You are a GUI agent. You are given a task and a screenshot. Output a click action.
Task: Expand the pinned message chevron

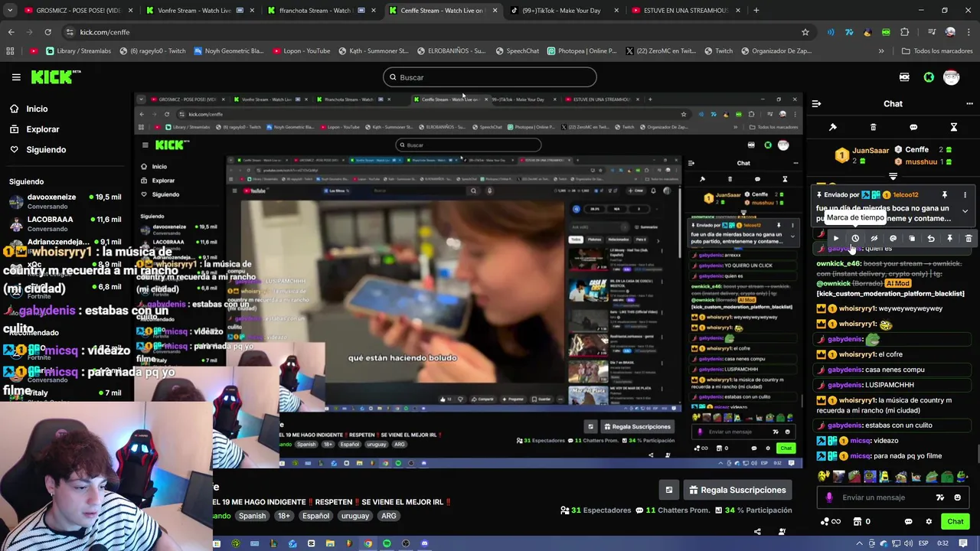965,211
